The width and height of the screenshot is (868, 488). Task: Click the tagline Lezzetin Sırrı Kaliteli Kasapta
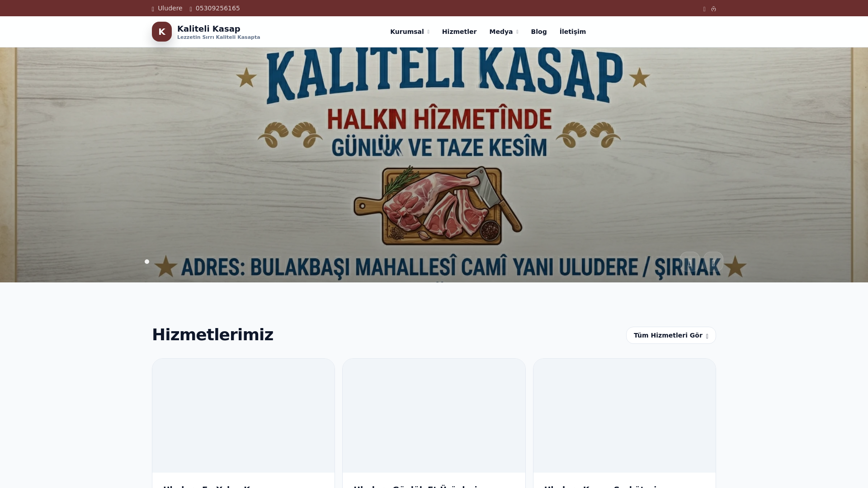click(x=219, y=38)
